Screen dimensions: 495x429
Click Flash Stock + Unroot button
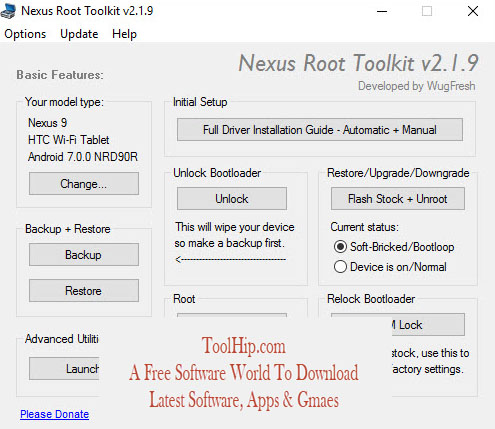(x=398, y=199)
